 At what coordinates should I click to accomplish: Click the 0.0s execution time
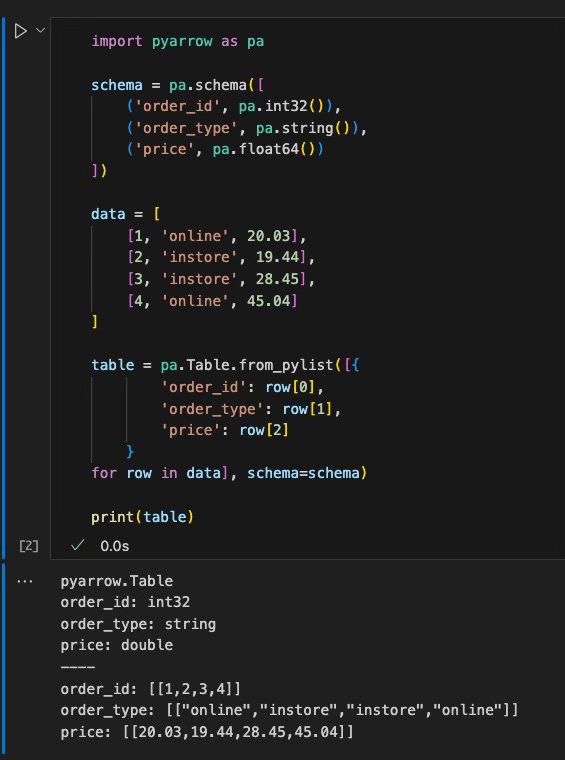pyautogui.click(x=115, y=546)
